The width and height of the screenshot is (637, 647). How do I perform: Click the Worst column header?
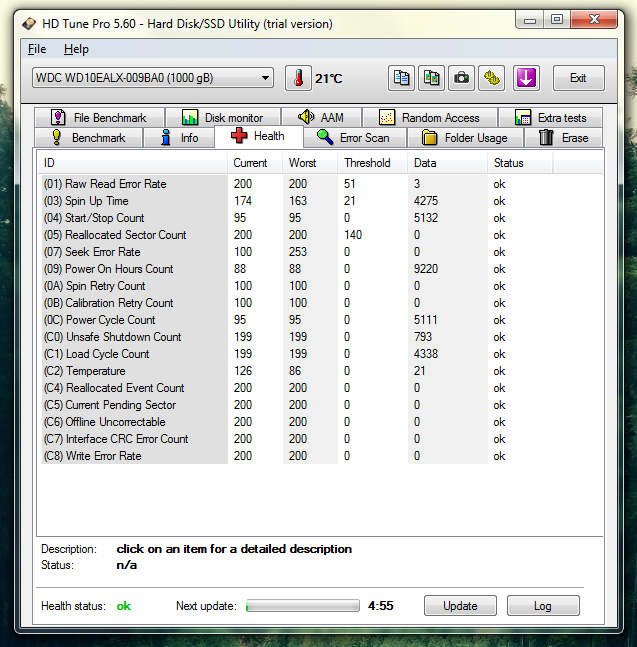[310, 163]
